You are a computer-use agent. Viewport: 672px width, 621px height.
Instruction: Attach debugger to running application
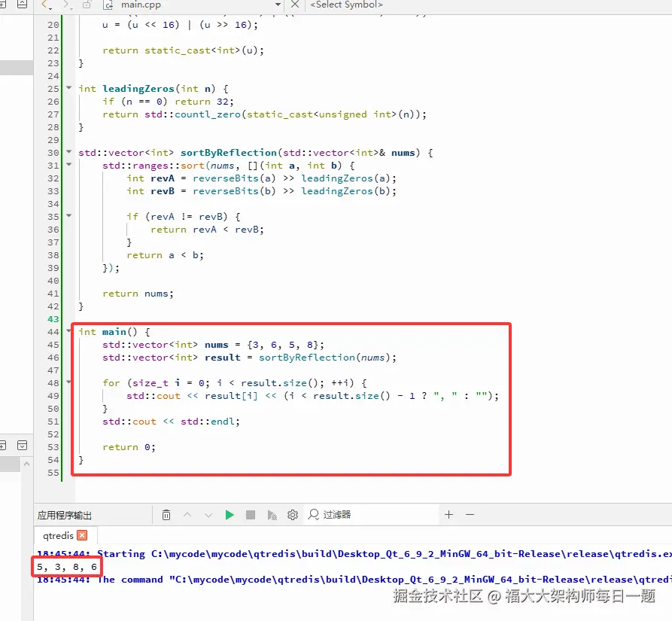(272, 515)
